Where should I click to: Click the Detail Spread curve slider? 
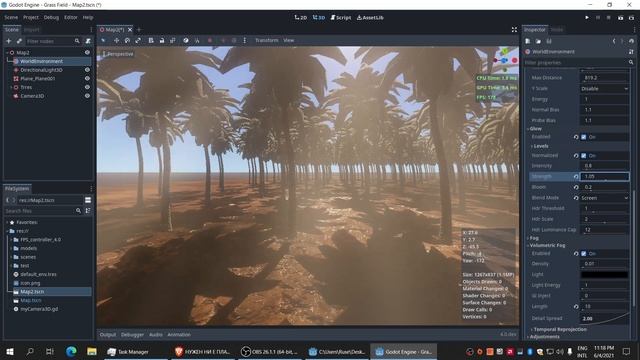pyautogui.click(x=604, y=318)
